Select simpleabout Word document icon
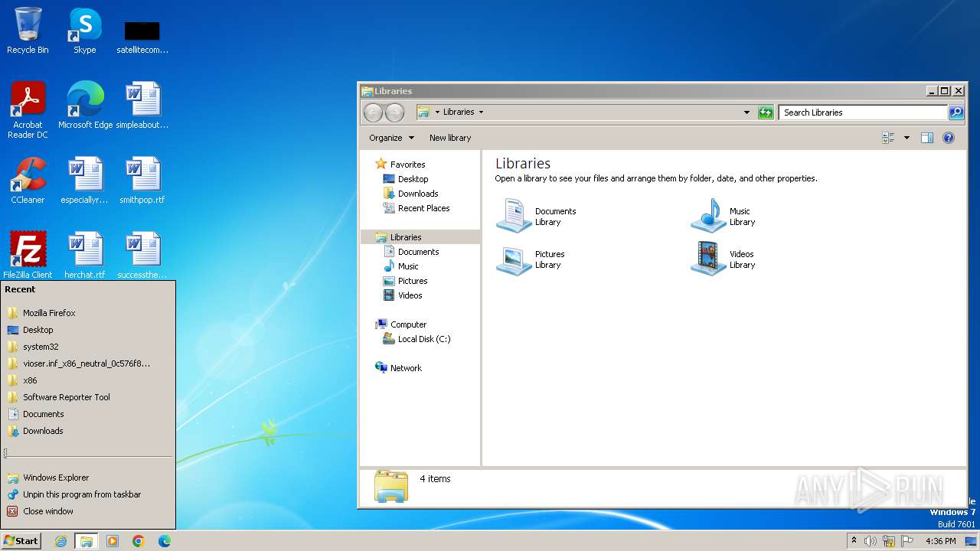980x551 pixels. click(x=142, y=106)
